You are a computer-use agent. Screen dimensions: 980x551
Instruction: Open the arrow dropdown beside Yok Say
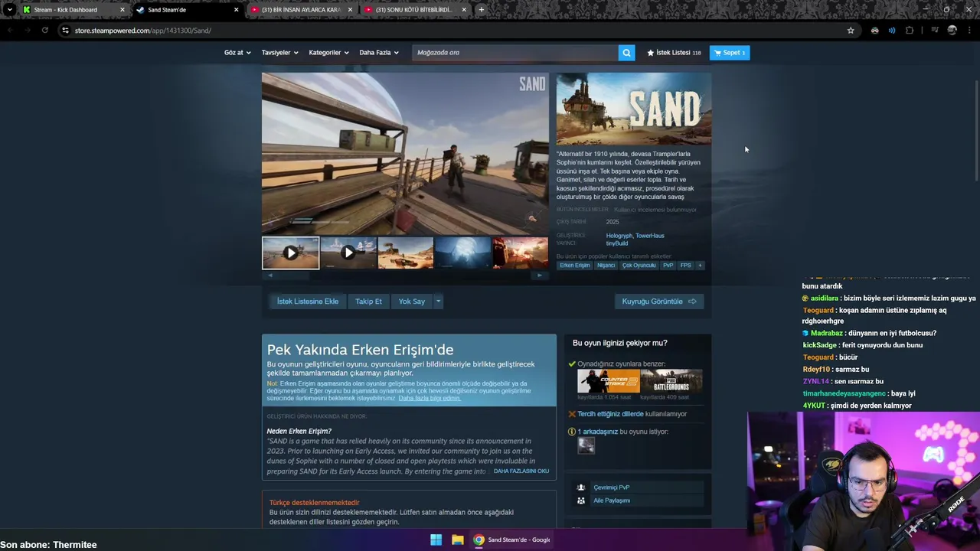438,302
